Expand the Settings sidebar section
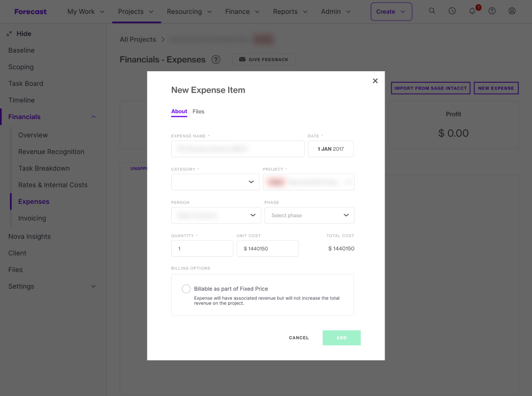The width and height of the screenshot is (532, 396). [93, 286]
